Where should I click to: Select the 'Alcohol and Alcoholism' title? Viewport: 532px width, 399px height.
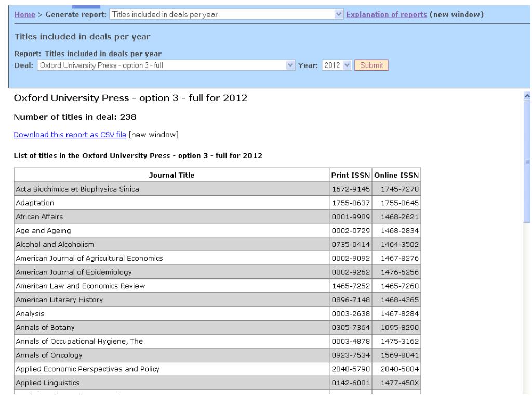(55, 244)
